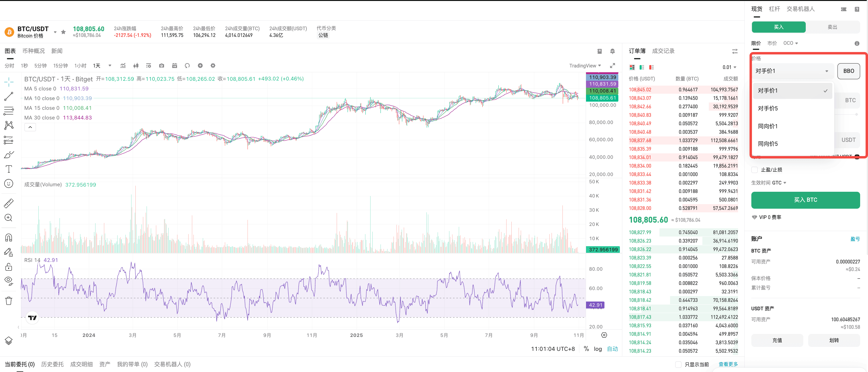Switch to the 成交记录 tab
868x372 pixels.
click(663, 51)
